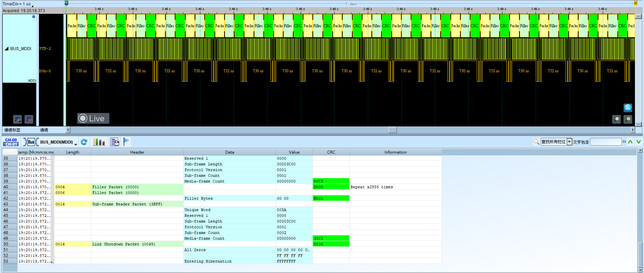Toggle the CH-00/CH-01 channel switch
This screenshot has height=273, width=644.
click(x=11, y=142)
